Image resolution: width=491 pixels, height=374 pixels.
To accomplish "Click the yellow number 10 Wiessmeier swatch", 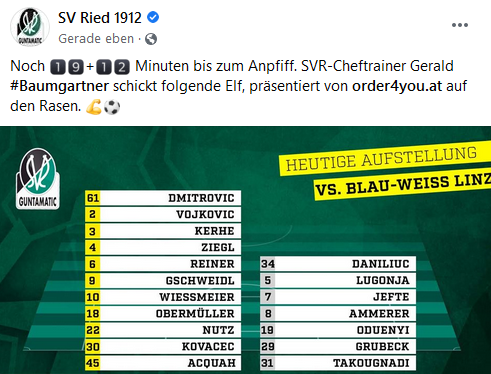I will (93, 297).
